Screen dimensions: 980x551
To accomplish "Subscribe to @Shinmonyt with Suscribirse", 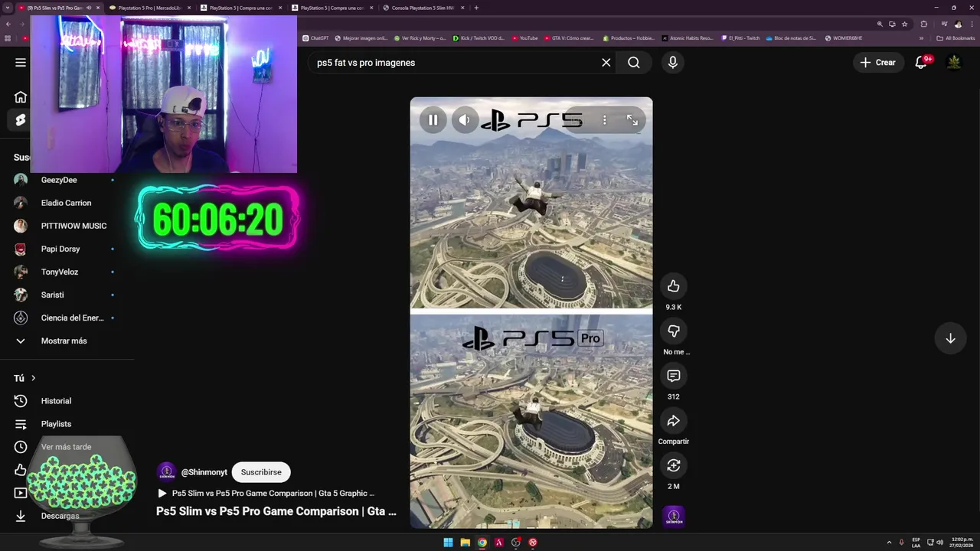I will tap(261, 472).
